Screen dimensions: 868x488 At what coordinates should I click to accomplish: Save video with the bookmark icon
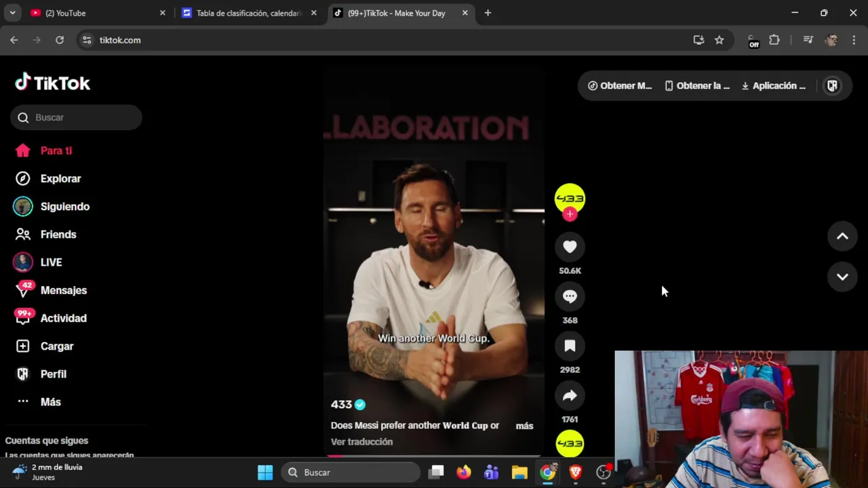(570, 346)
